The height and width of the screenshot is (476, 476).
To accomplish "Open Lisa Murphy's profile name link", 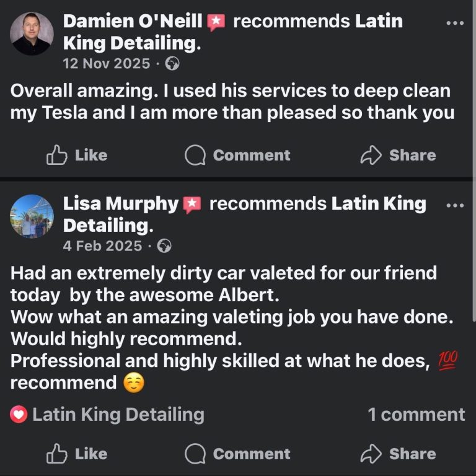I will coord(121,204).
